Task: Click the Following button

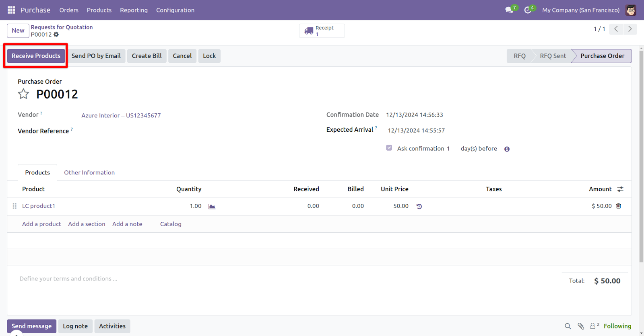Action: (617, 326)
